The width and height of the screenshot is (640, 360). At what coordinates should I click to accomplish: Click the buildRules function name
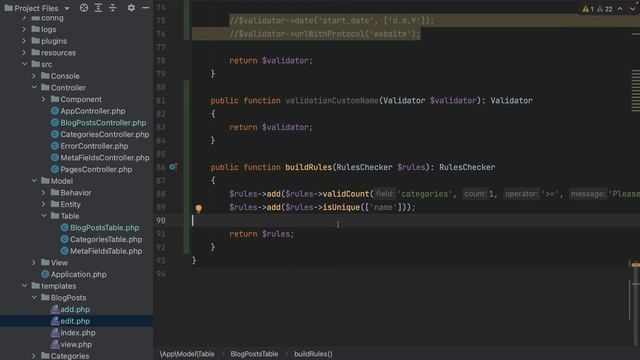click(x=309, y=167)
